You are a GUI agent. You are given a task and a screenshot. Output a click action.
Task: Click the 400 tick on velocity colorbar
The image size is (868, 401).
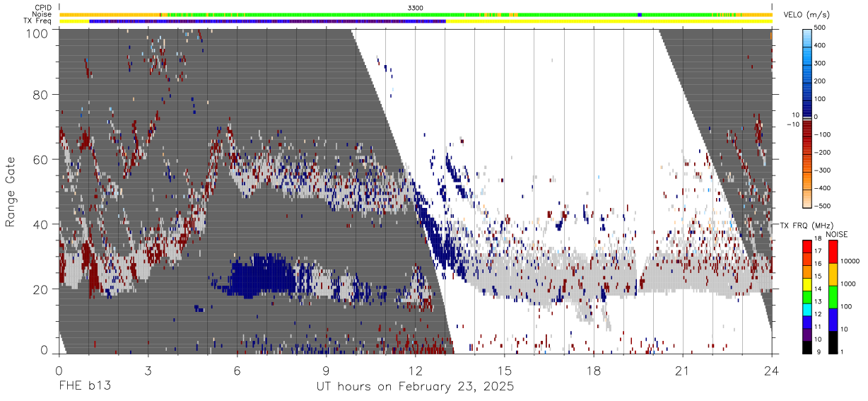(821, 46)
